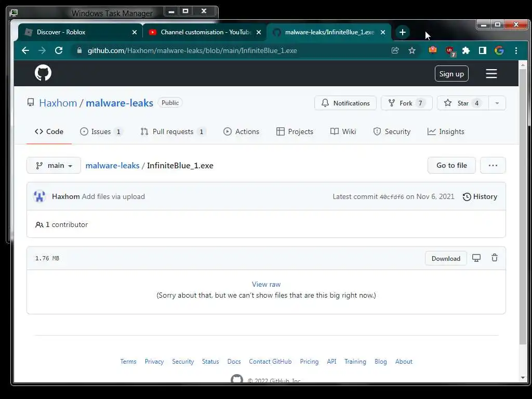Viewport: 532px width, 399px height.
Task: Open file with GitHub Desktop icon
Action: [x=476, y=258]
